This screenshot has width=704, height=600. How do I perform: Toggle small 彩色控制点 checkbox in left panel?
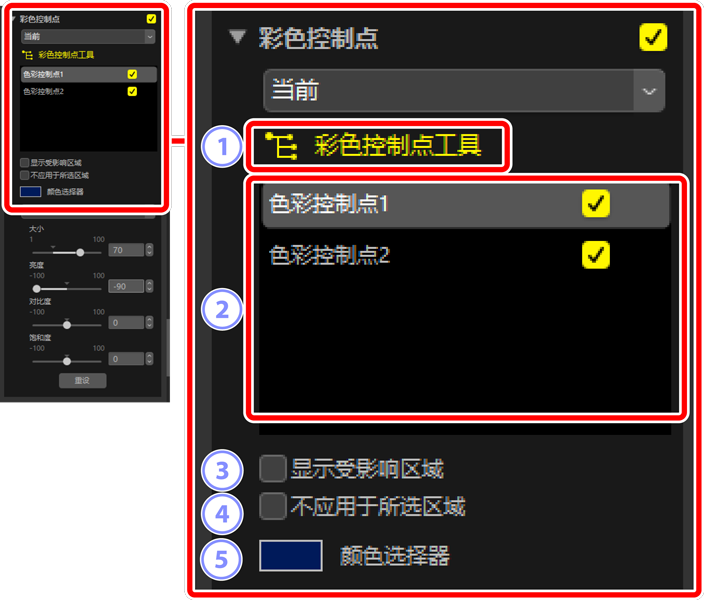[151, 18]
